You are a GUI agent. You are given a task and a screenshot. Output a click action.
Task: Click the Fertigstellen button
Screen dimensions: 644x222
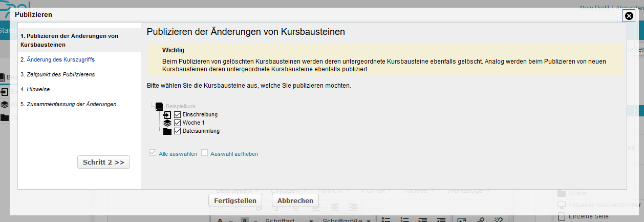tap(235, 200)
